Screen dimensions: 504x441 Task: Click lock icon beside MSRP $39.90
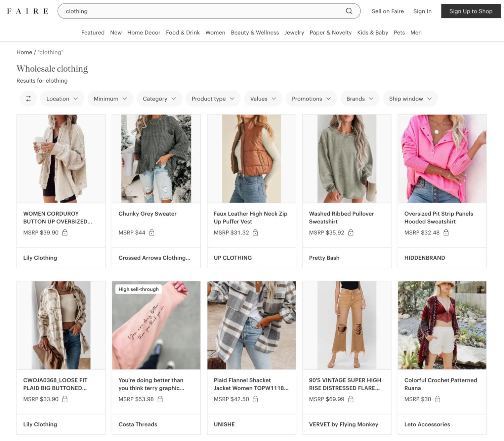pyautogui.click(x=65, y=232)
